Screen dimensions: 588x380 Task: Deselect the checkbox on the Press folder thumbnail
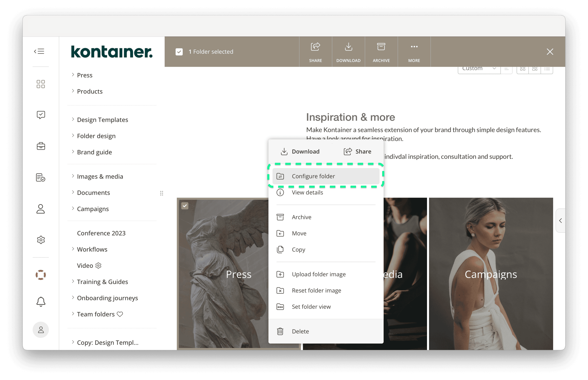[185, 206]
